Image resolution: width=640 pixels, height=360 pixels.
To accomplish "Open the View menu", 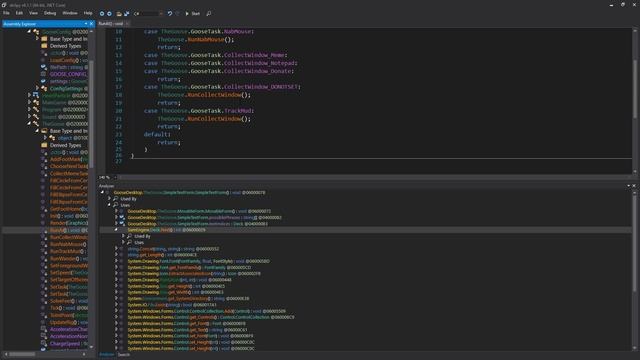I will tap(33, 13).
